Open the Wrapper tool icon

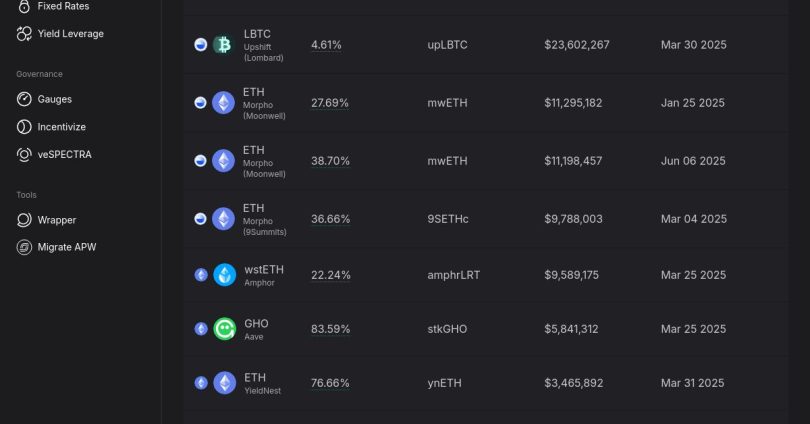tap(25, 220)
